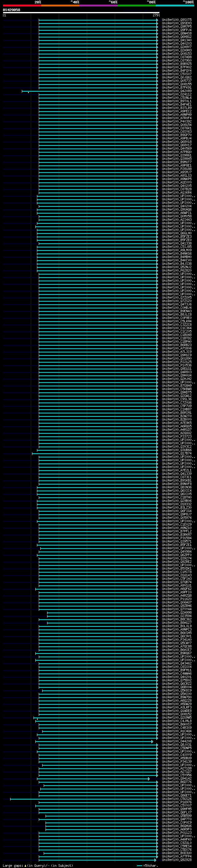Click the alignment bar of UniRef100_C5GS26
197x868 pixels.
tap(84, 799)
